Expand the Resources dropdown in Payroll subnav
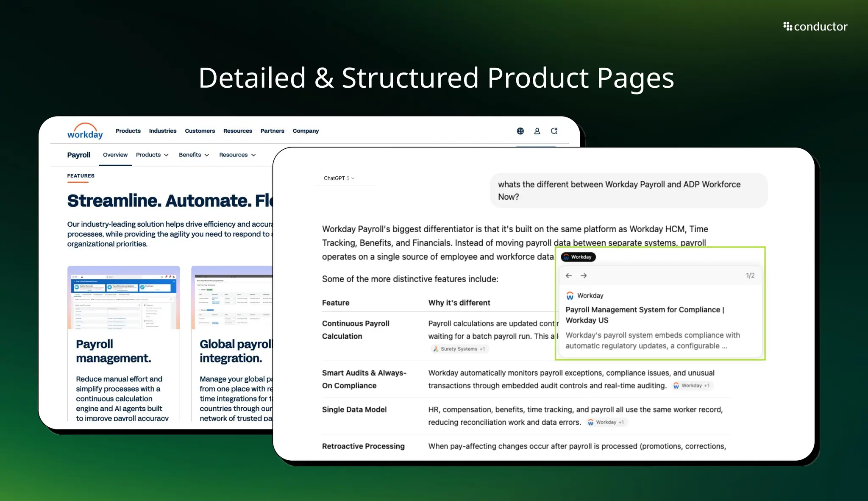The image size is (868, 501). [x=237, y=155]
